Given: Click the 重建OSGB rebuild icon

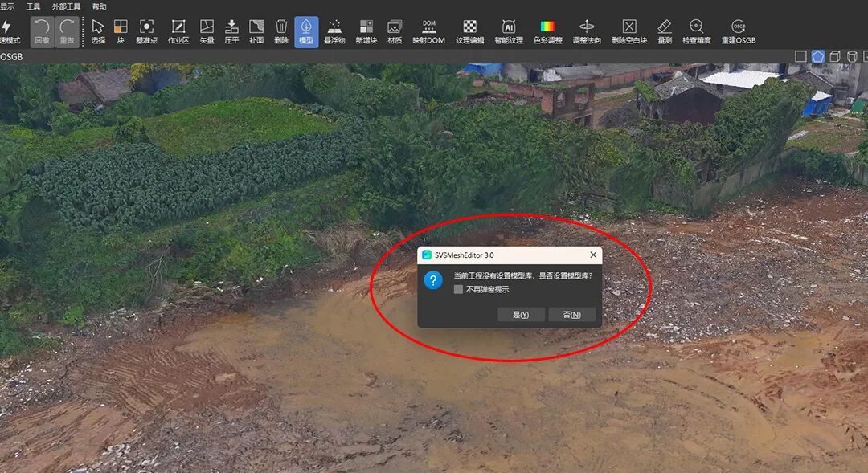Looking at the screenshot, I should tap(738, 31).
